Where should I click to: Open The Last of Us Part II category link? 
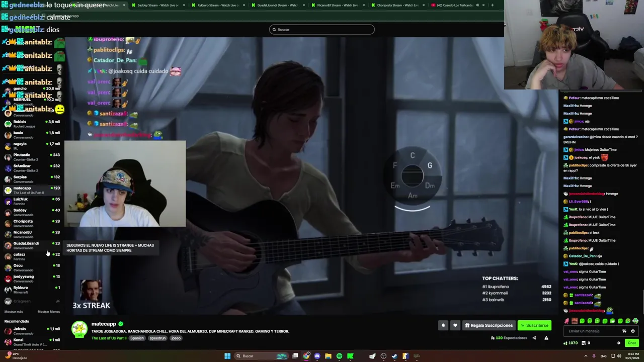point(109,338)
